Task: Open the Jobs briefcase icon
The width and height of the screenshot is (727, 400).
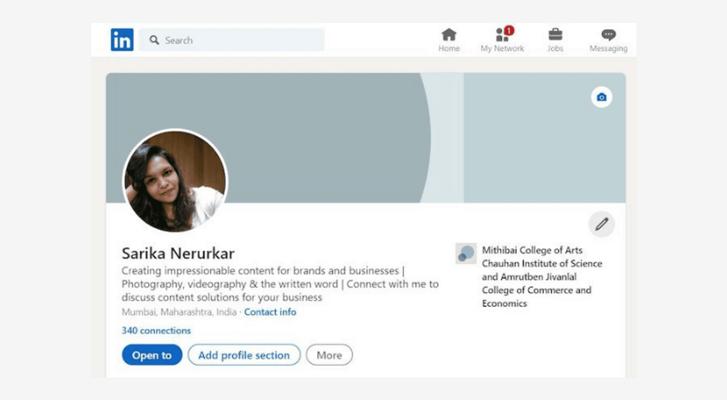Action: [555, 35]
